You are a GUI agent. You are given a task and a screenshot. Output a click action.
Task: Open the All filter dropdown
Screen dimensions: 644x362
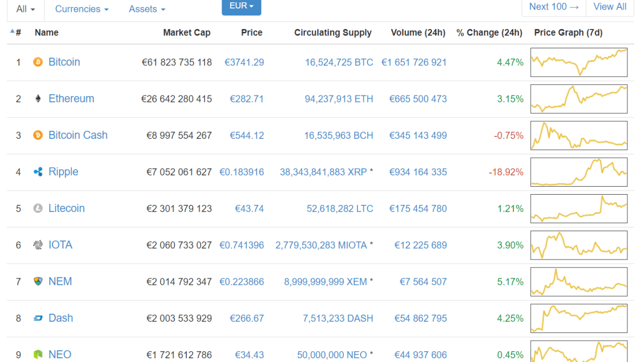[x=26, y=9]
